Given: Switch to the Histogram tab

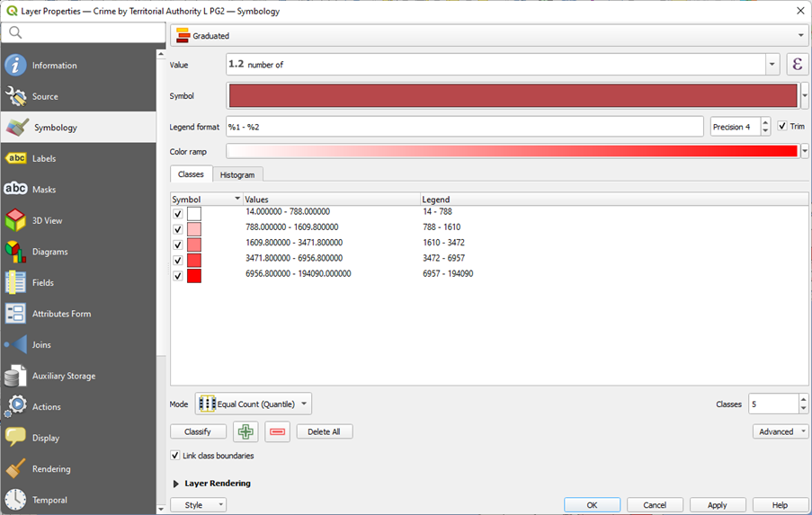Looking at the screenshot, I should tap(237, 175).
